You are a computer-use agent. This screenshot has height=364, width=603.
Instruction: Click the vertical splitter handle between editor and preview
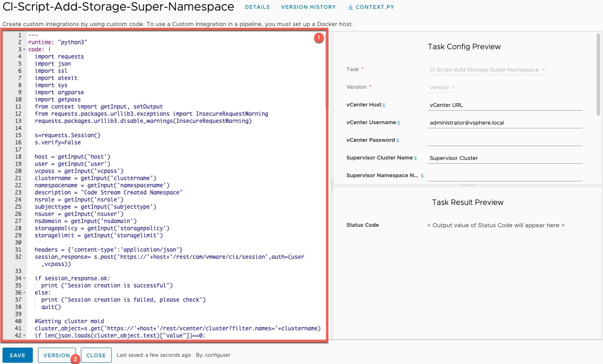click(332, 186)
